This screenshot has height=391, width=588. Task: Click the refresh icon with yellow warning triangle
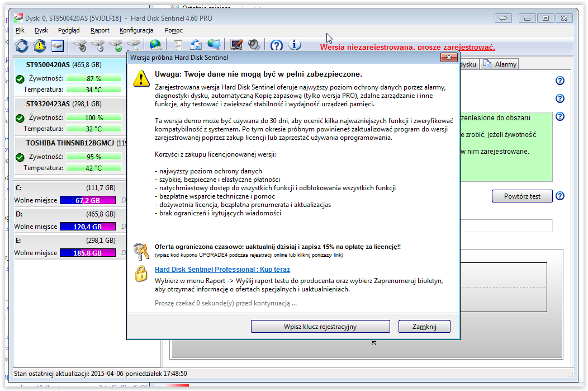(40, 46)
